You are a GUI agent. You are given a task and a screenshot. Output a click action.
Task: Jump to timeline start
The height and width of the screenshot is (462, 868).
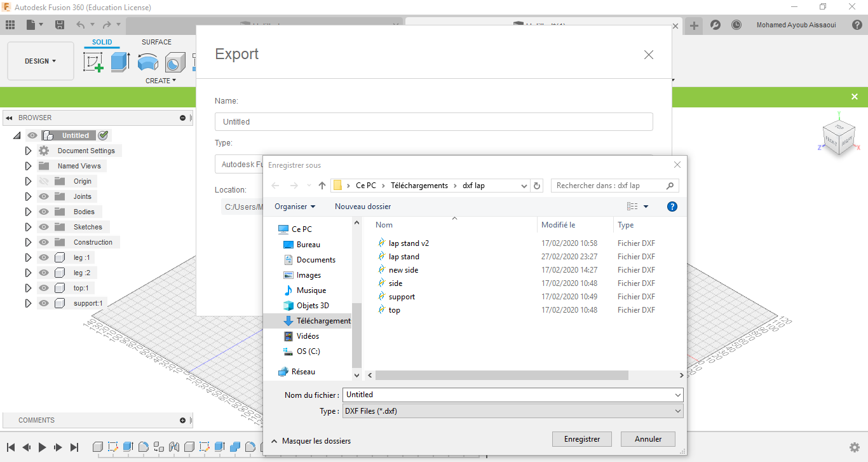point(11,447)
